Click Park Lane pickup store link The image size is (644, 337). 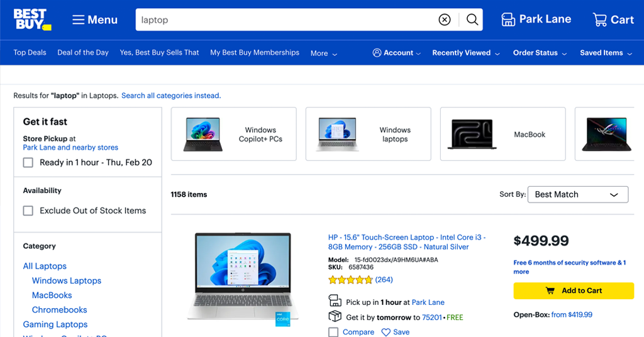coord(428,302)
